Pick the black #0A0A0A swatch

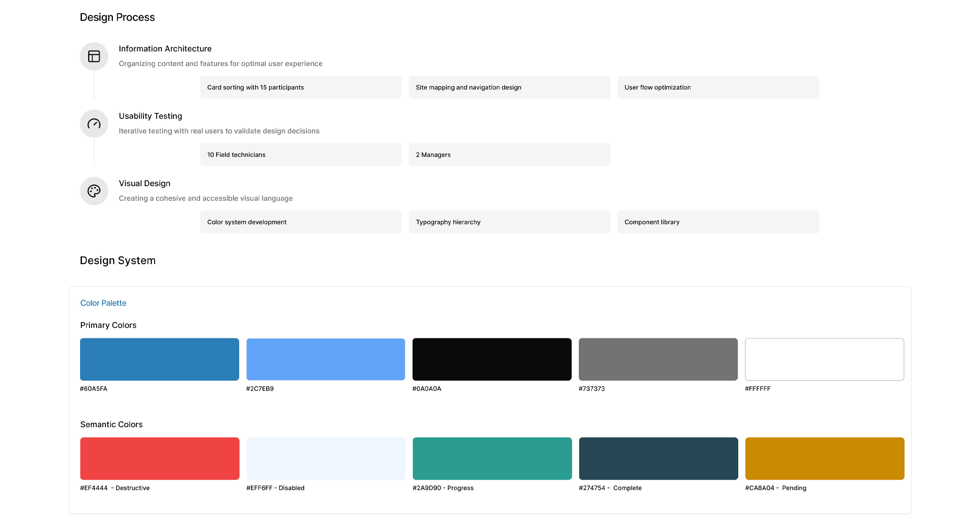pos(492,359)
